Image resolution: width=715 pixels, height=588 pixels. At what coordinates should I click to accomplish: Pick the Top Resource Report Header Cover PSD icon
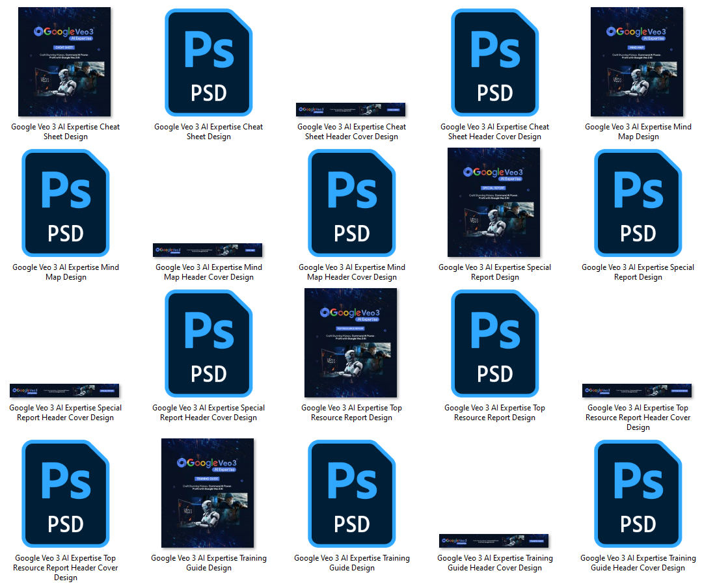(x=66, y=494)
